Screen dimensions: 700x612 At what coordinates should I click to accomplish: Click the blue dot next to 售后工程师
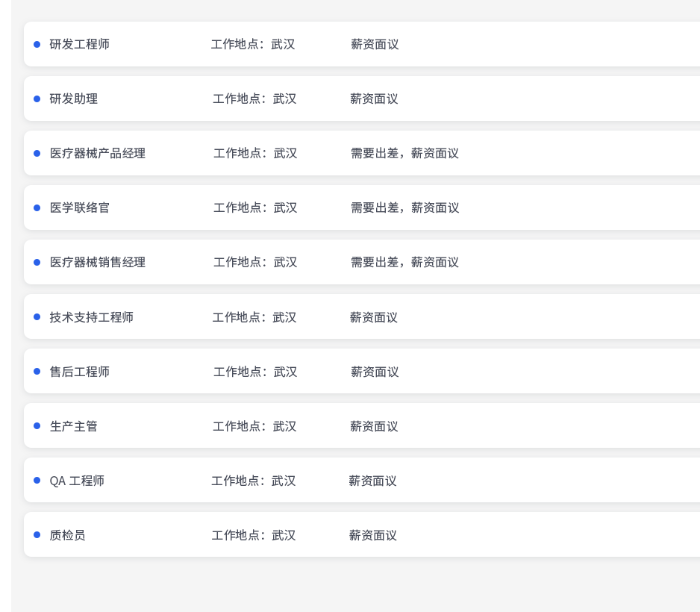[x=37, y=372]
